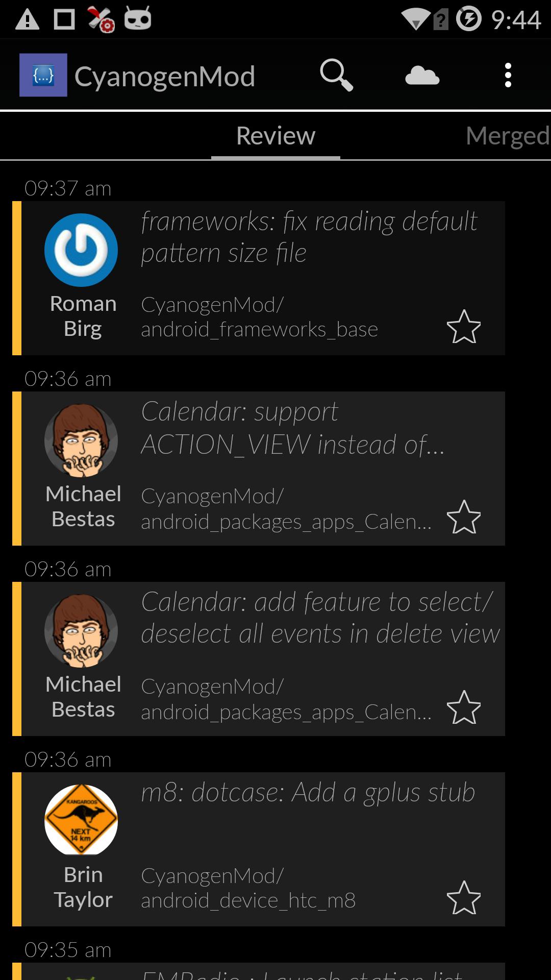
Task: Star the frameworks pattern size change
Action: click(463, 327)
